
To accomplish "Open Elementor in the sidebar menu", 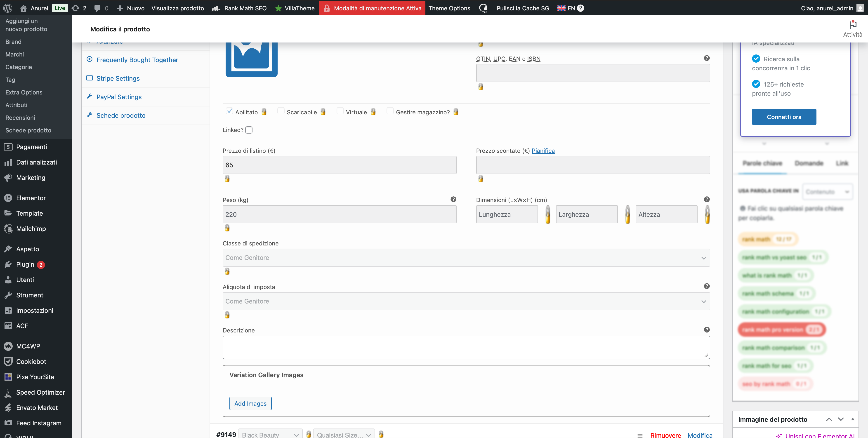I will pyautogui.click(x=31, y=198).
